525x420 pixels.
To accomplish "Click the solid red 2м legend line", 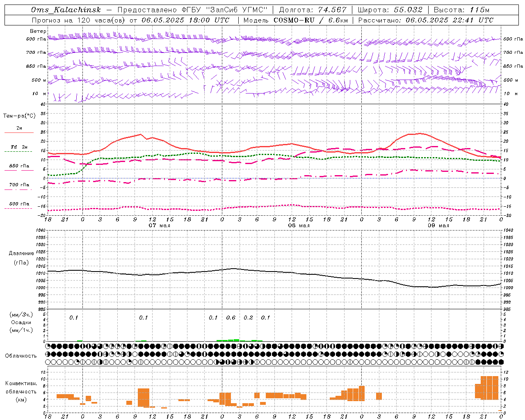I will pos(19,132).
